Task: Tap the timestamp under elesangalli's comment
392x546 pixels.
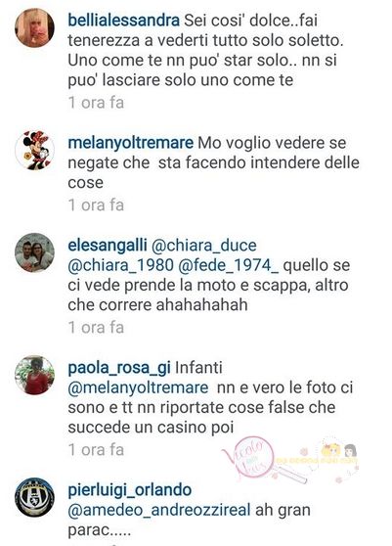Action: point(96,328)
